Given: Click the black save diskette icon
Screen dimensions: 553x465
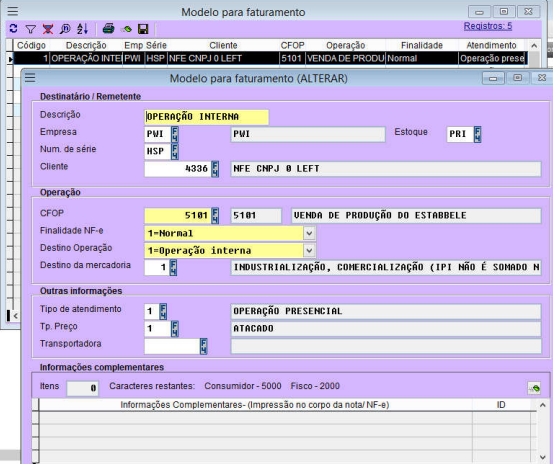Looking at the screenshot, I should (x=143, y=29).
